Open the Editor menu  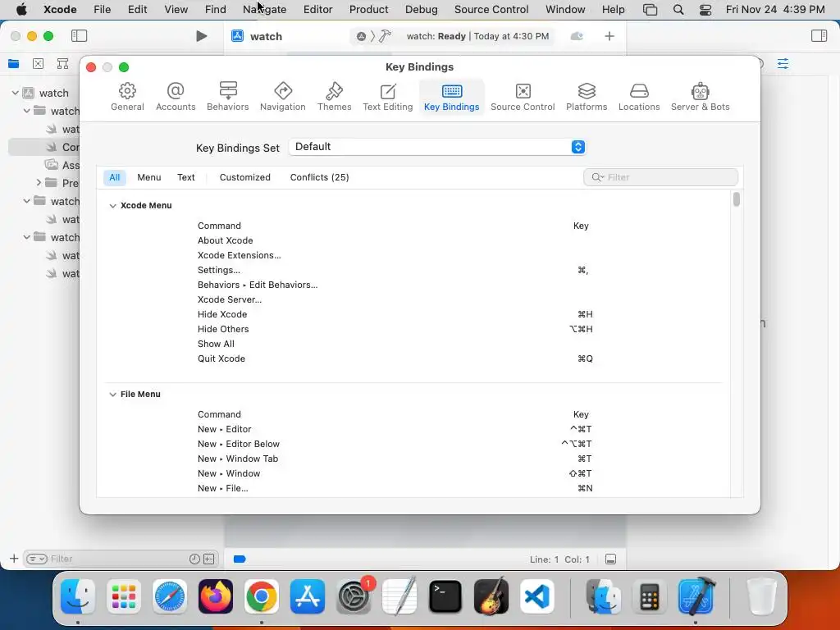coord(317,9)
